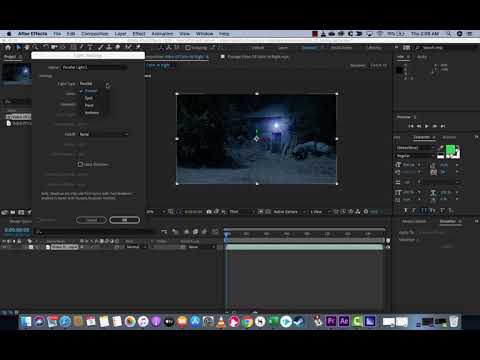Image resolution: width=480 pixels, height=360 pixels.
Task: Select the Pen tool
Action: click(x=82, y=47)
